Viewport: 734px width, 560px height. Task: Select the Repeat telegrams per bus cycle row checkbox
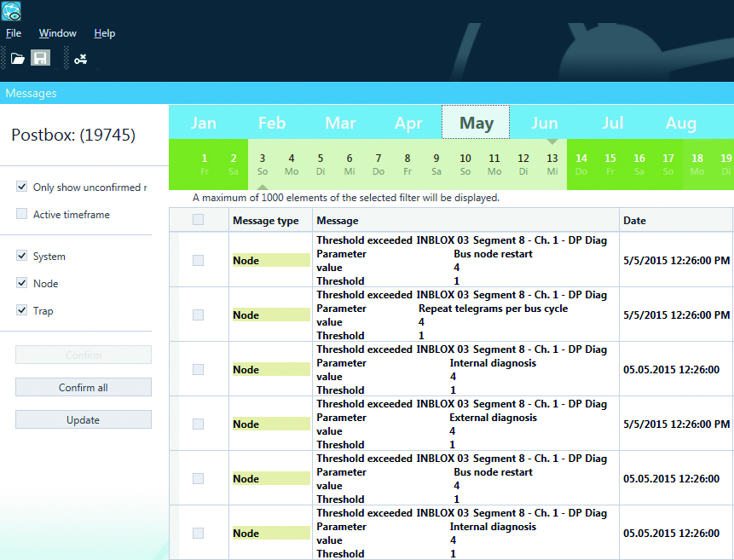point(199,315)
